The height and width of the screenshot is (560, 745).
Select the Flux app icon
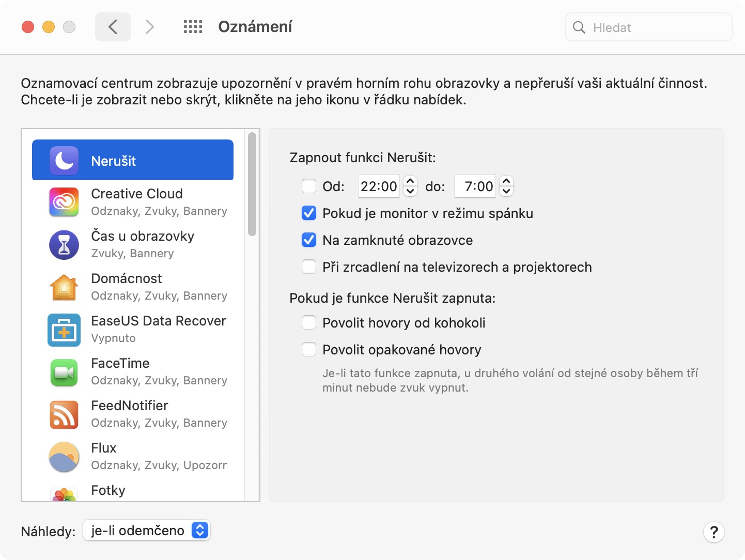64,457
